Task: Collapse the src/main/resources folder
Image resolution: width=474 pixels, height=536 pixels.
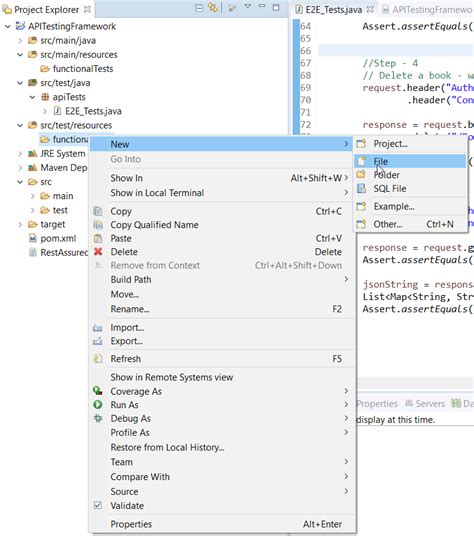Action: [20, 55]
